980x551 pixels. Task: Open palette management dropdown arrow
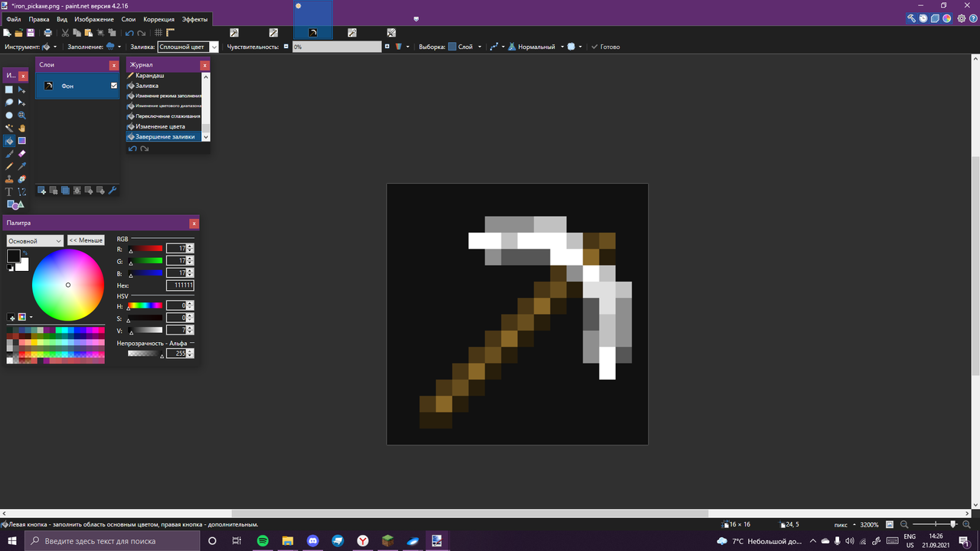(x=31, y=317)
